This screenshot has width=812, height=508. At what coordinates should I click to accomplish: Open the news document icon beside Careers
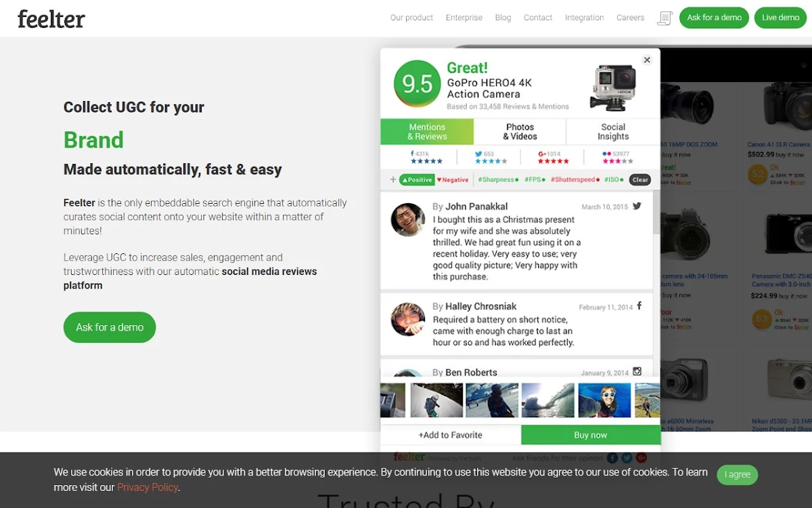tap(664, 18)
